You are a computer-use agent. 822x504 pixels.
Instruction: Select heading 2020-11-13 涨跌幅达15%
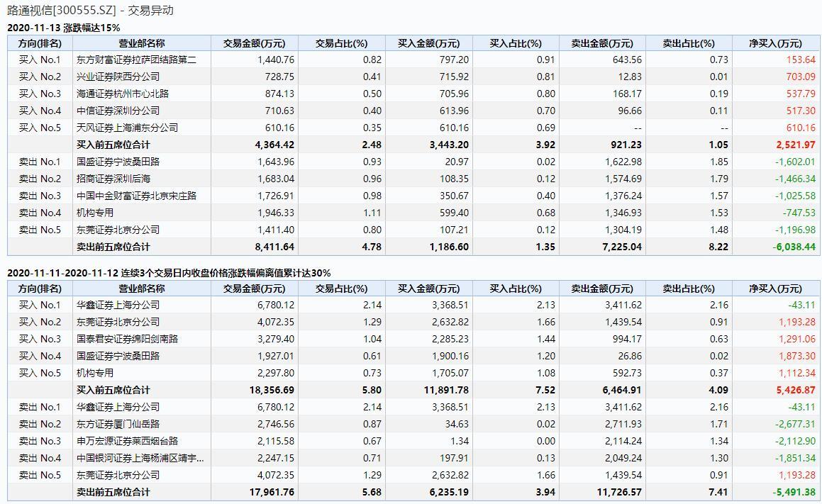[x=63, y=28]
